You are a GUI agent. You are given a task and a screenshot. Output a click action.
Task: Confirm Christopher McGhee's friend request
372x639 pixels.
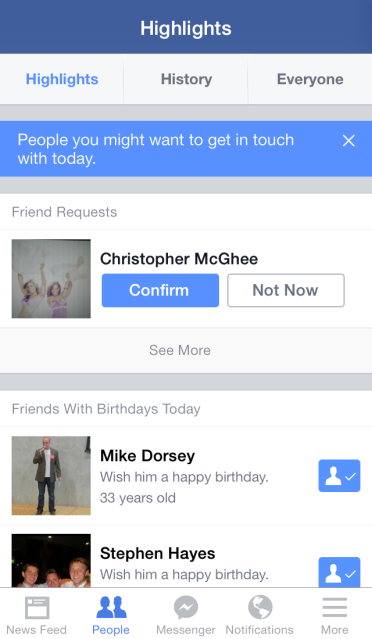pyautogui.click(x=160, y=290)
